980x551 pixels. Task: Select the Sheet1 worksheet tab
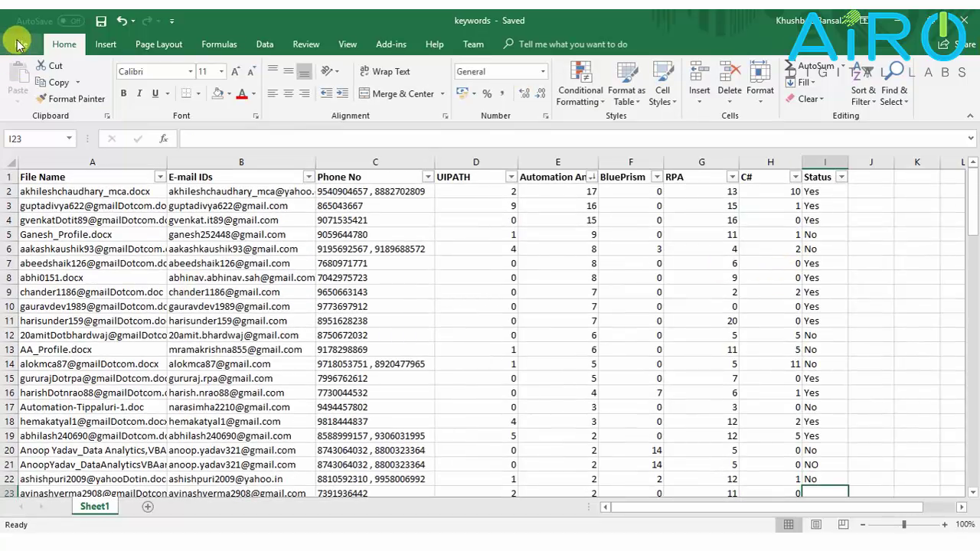pos(95,507)
